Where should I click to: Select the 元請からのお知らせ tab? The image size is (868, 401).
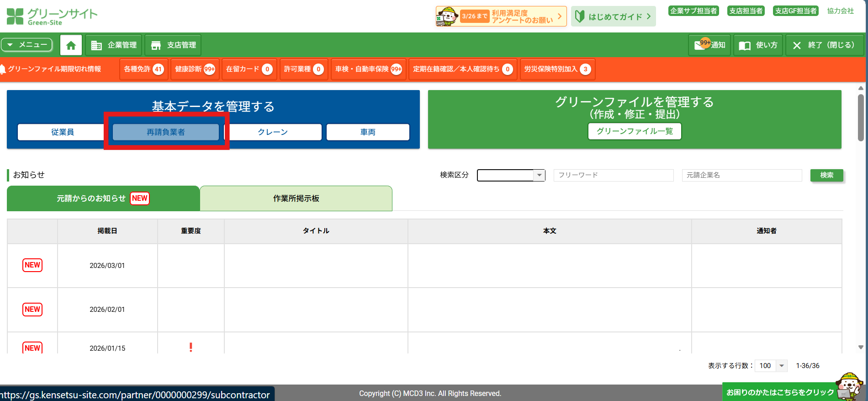(103, 198)
